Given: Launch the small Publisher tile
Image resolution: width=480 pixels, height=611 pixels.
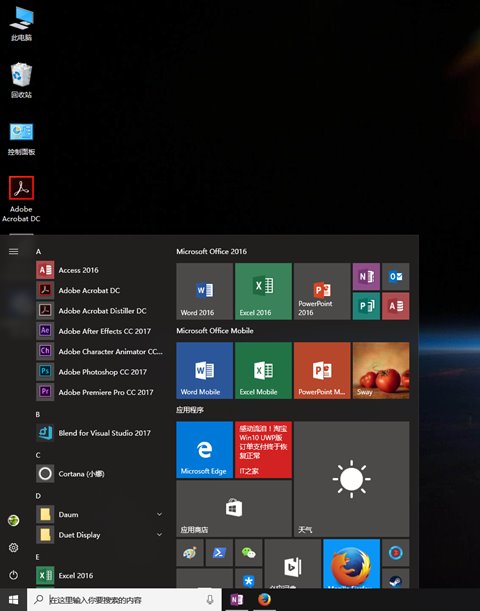Looking at the screenshot, I should pyautogui.click(x=366, y=306).
